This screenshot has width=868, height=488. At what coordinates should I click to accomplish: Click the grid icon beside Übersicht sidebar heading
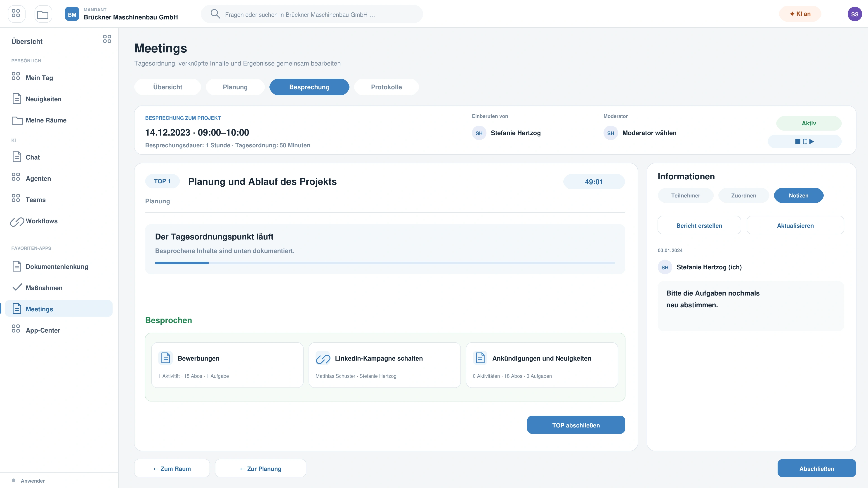pyautogui.click(x=107, y=39)
